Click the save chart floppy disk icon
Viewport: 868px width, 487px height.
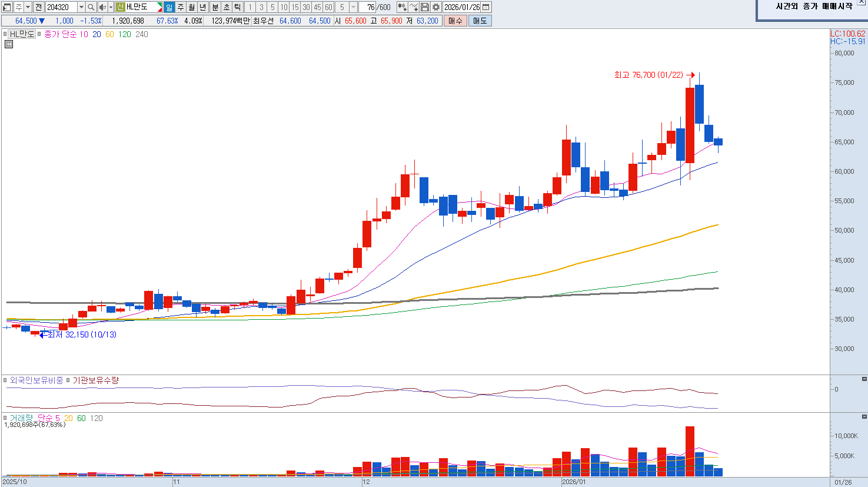[x=425, y=7]
